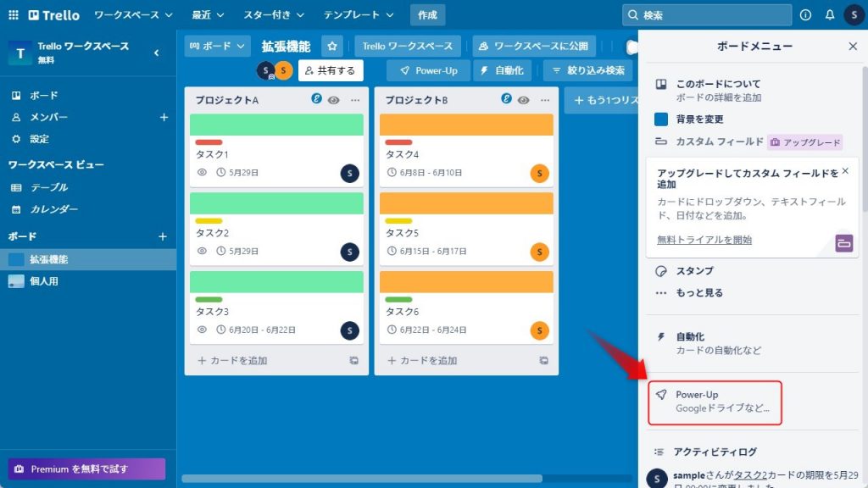Screen dimensions: 868x488
Task: Toggle due date on タスク6 card
Action: pyautogui.click(x=427, y=330)
